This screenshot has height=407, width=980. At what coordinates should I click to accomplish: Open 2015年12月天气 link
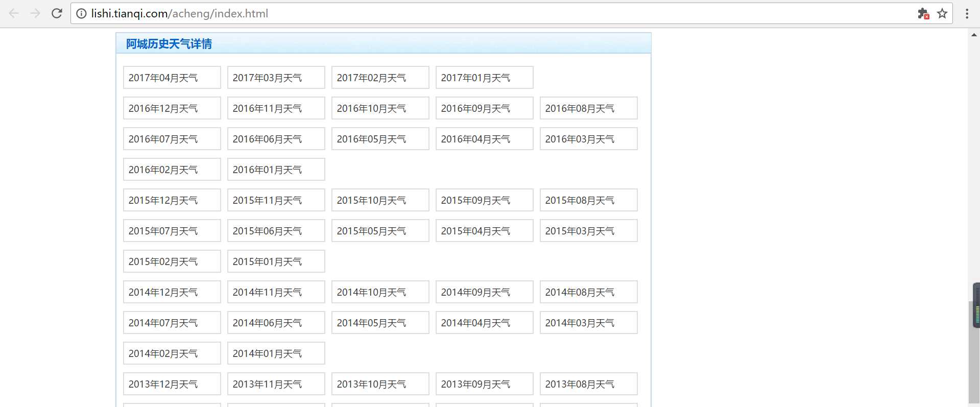pyautogui.click(x=172, y=200)
